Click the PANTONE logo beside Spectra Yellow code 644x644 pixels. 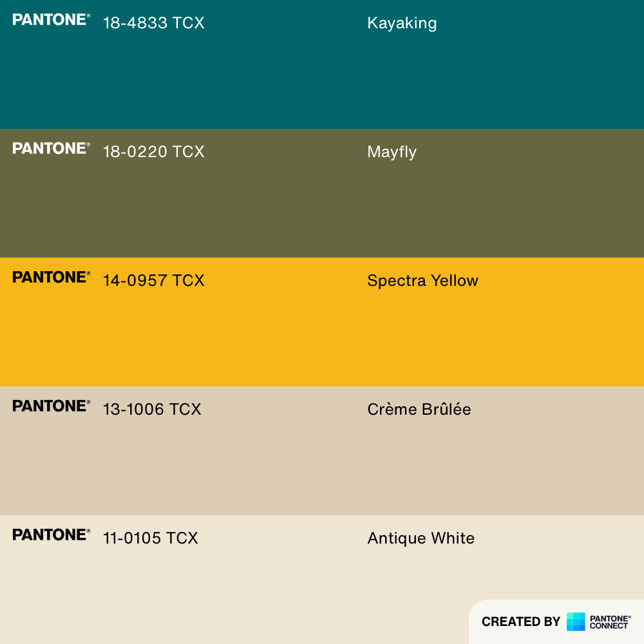(52, 277)
